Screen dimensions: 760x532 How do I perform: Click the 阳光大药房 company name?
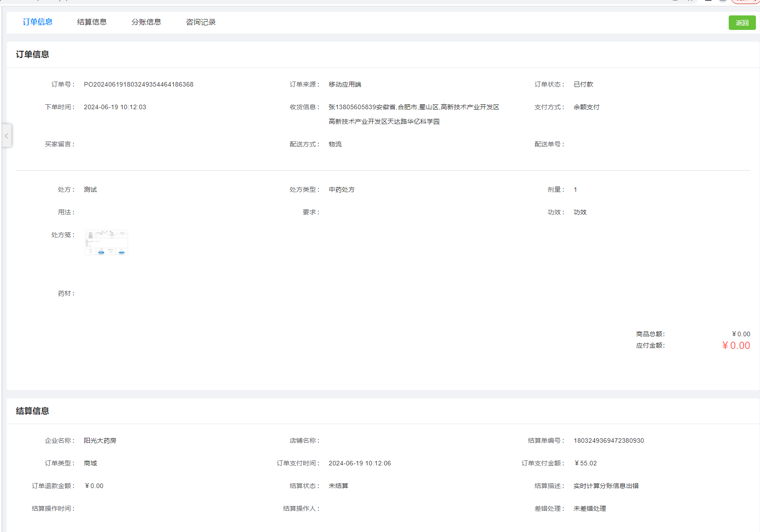click(100, 440)
